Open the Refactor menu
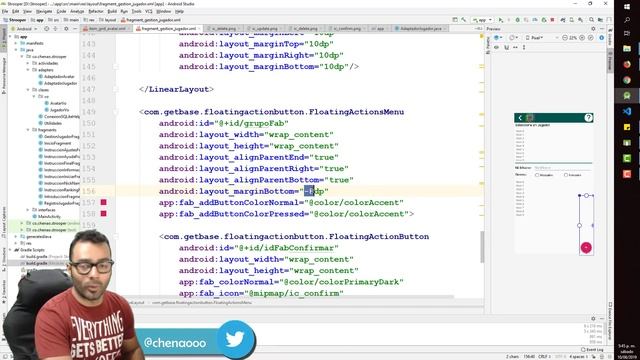This screenshot has width=640, height=360. (96, 11)
